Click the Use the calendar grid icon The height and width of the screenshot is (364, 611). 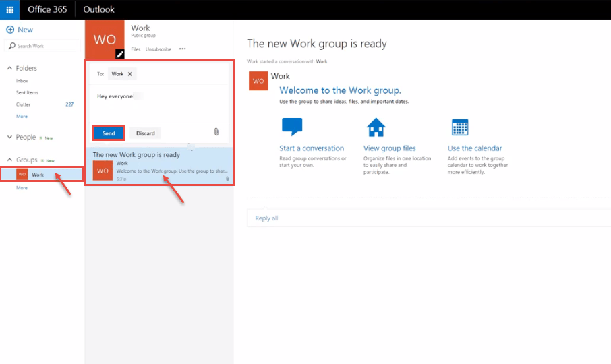pos(460,127)
